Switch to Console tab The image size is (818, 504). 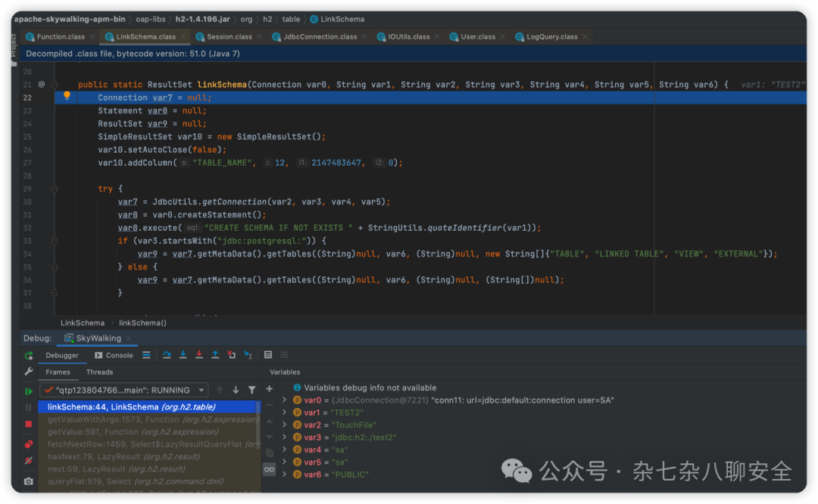tap(114, 356)
